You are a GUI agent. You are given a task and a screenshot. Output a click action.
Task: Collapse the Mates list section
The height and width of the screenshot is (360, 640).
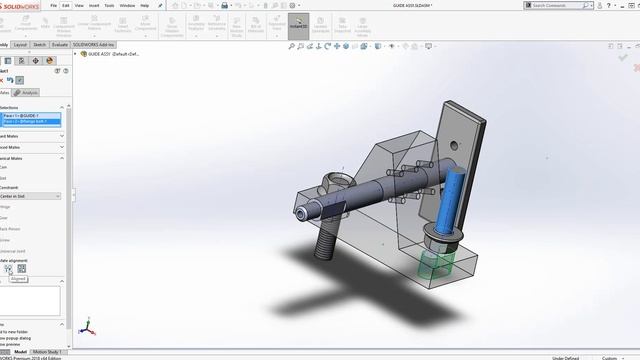[x=62, y=281]
